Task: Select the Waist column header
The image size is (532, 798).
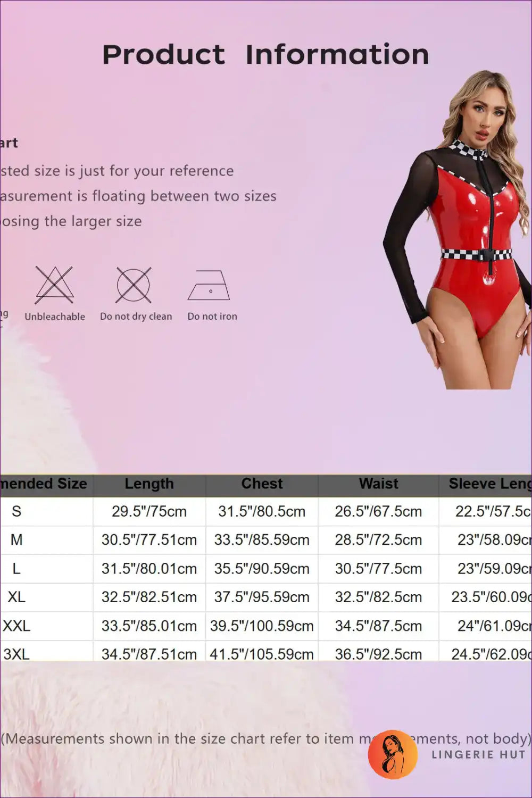Action: [x=378, y=484]
